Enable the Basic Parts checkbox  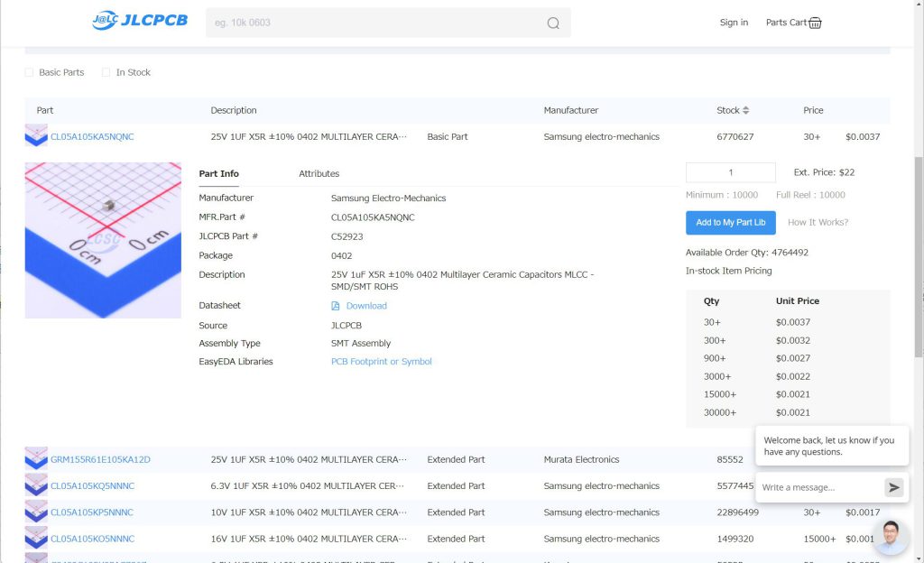tap(29, 72)
